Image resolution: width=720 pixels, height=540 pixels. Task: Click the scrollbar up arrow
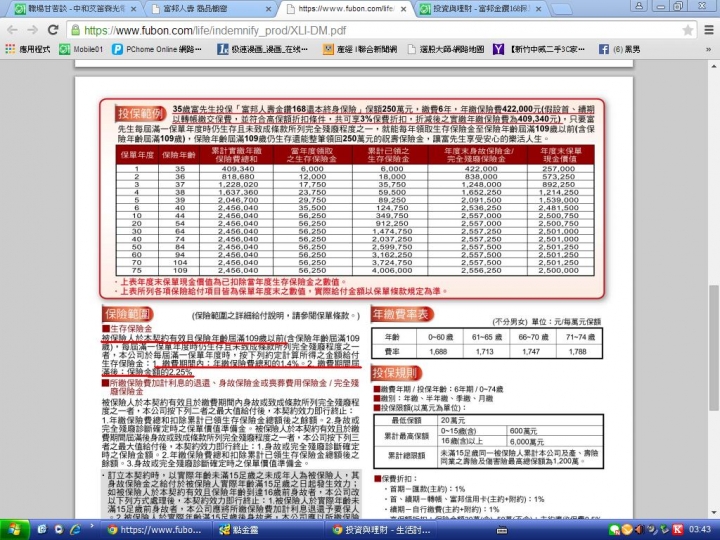coord(714,67)
